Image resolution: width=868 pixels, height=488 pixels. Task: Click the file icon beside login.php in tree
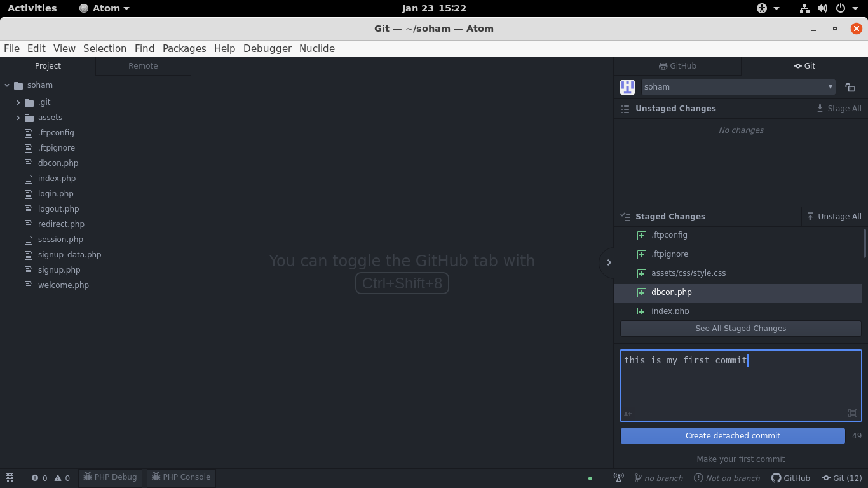click(x=28, y=194)
